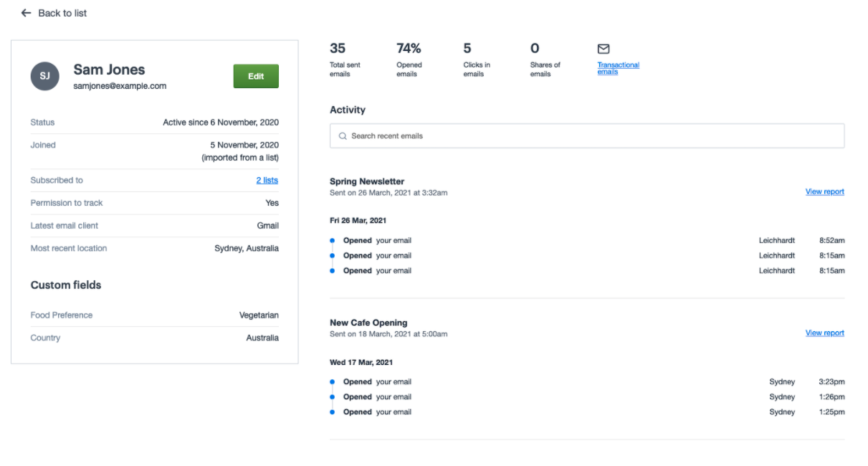868x466 pixels.
Task: Click the 3:23pm Opened activity dot
Action: 333,382
